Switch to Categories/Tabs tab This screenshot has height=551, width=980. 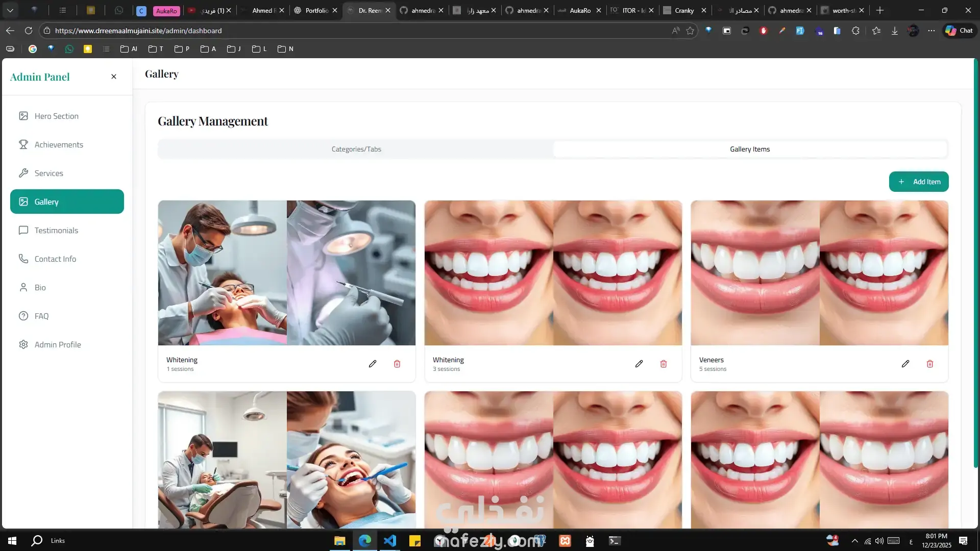click(356, 149)
